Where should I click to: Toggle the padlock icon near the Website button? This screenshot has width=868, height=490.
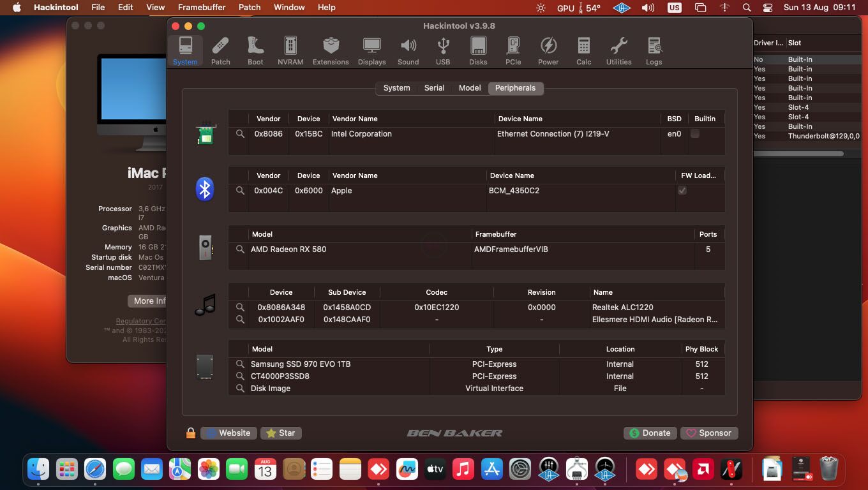tap(190, 433)
